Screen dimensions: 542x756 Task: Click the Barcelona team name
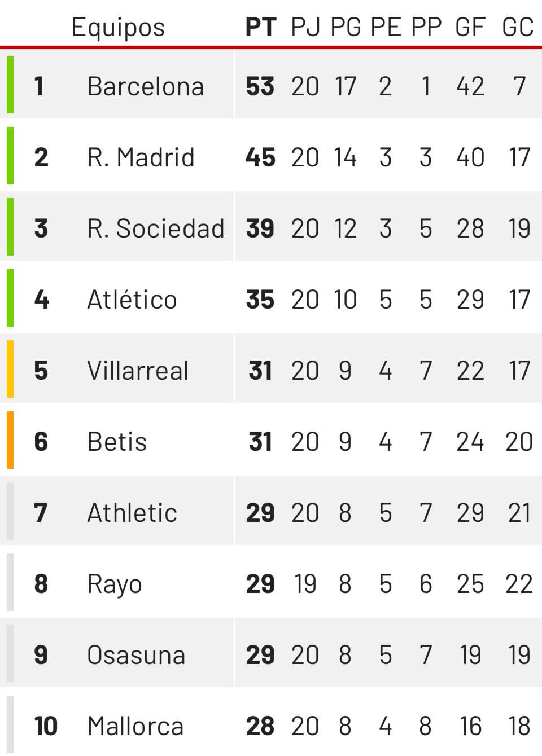145,86
